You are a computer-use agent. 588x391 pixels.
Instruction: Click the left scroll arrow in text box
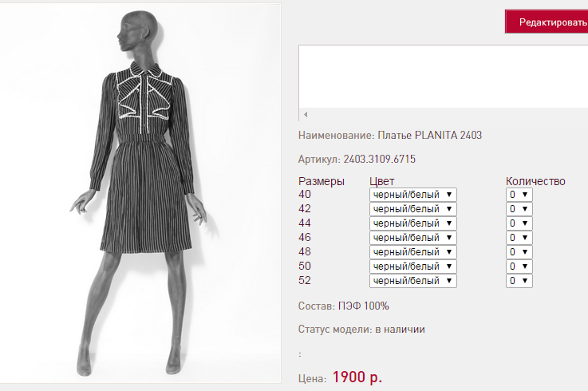point(306,114)
